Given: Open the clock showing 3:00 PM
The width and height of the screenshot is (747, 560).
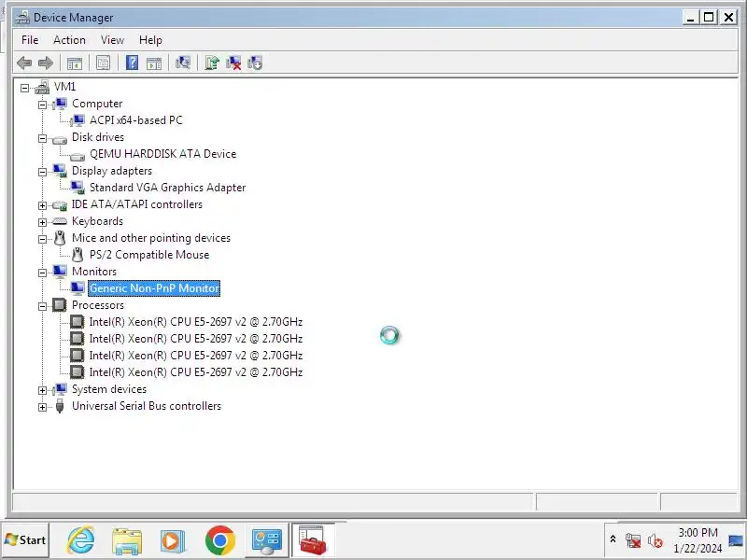Looking at the screenshot, I should point(698,540).
